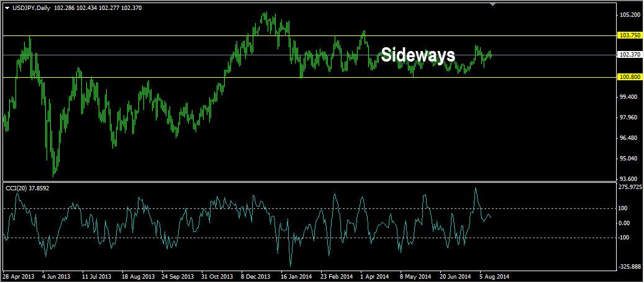
Task: Select the USDJPY,Daily chart title text
Action: pos(32,8)
